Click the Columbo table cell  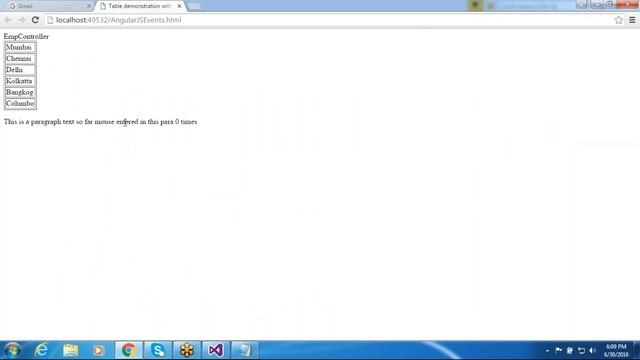tap(20, 103)
